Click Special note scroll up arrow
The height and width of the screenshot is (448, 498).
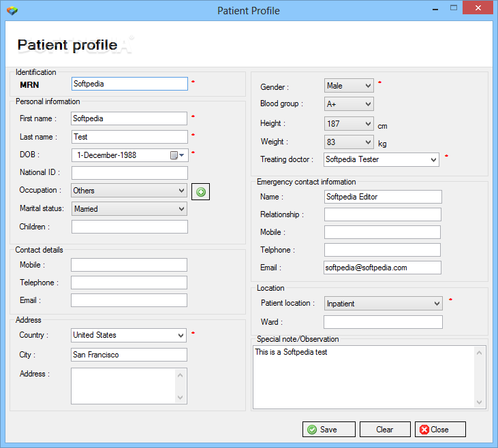[479, 353]
